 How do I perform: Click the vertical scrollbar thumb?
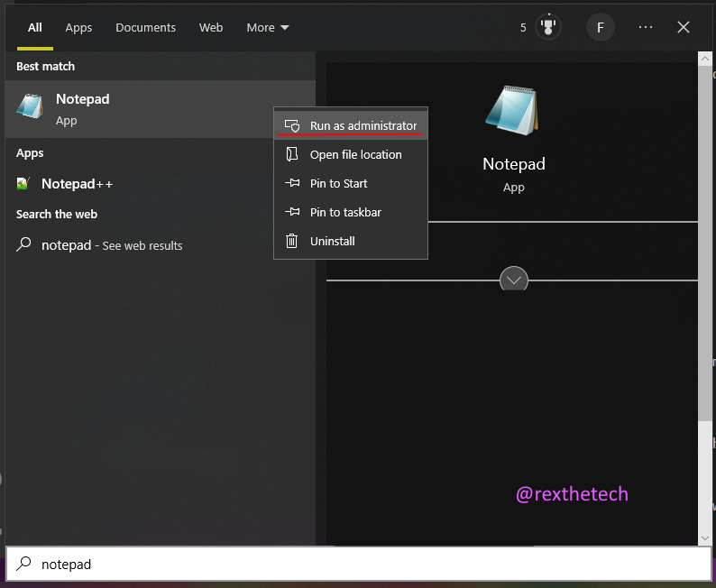(x=704, y=243)
